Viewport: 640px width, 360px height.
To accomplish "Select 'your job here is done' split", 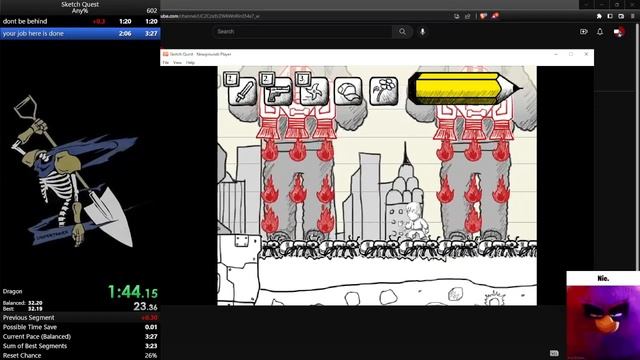I will [80, 33].
